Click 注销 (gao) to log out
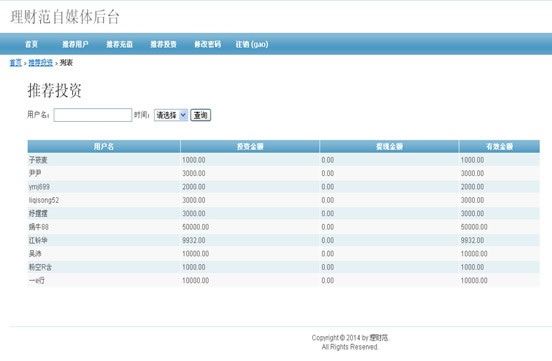 252,44
